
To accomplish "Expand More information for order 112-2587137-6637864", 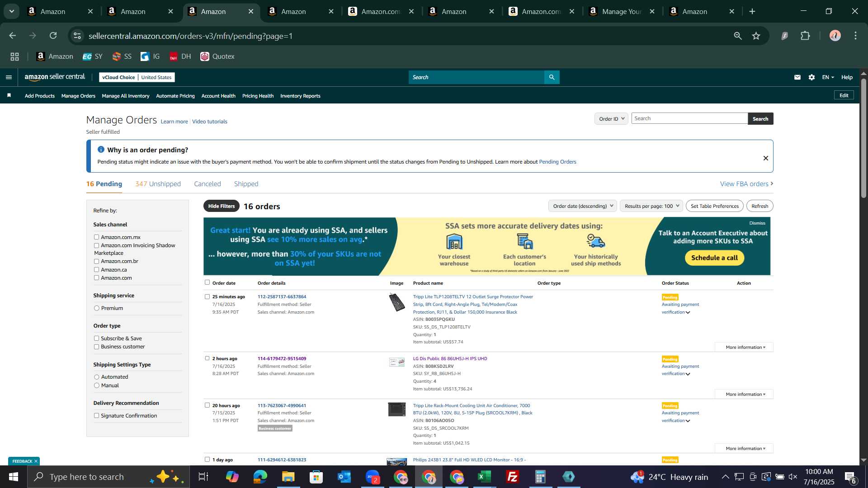I will tap(744, 347).
